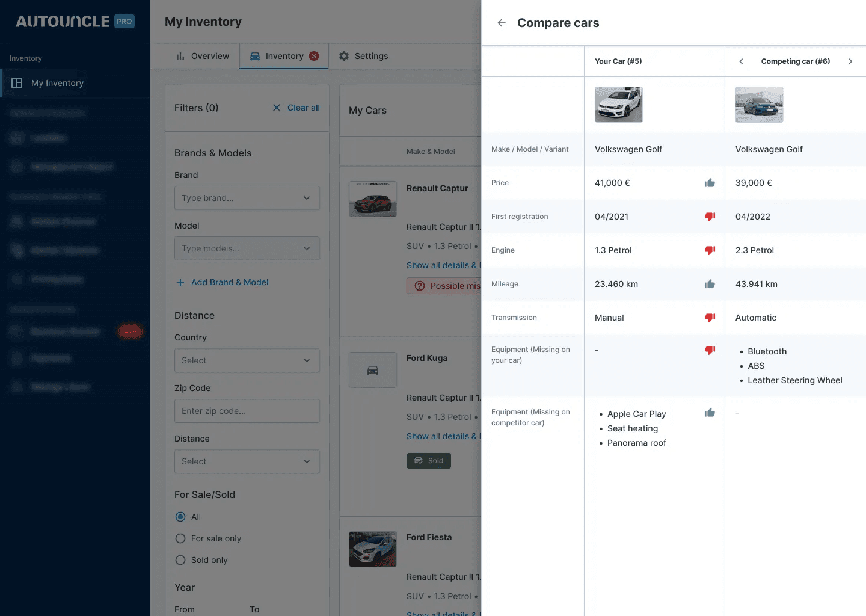Click the Ford Fiesta car title
Viewport: 866px width, 616px height.
(x=429, y=537)
